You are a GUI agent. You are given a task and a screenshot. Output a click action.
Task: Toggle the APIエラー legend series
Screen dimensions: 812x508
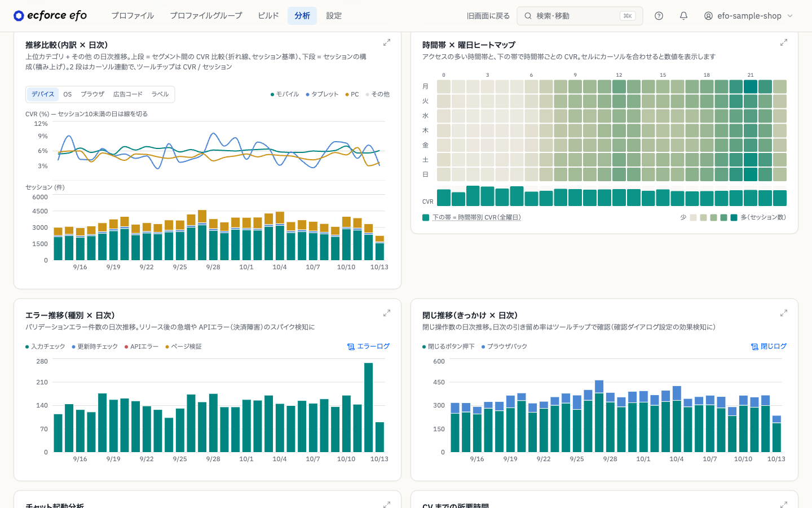coord(142,347)
